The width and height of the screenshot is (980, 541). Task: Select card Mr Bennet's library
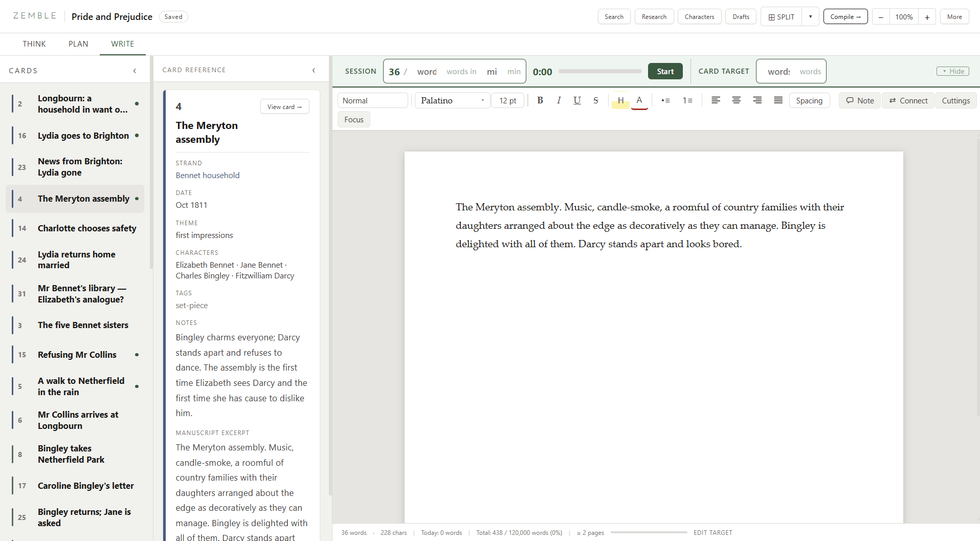[x=75, y=294]
